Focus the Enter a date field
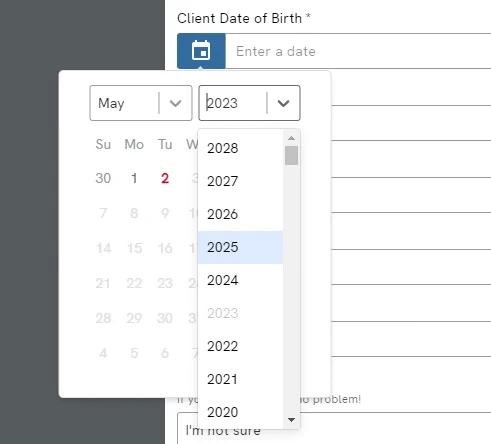Viewport: 491px width, 444px height. point(358,51)
